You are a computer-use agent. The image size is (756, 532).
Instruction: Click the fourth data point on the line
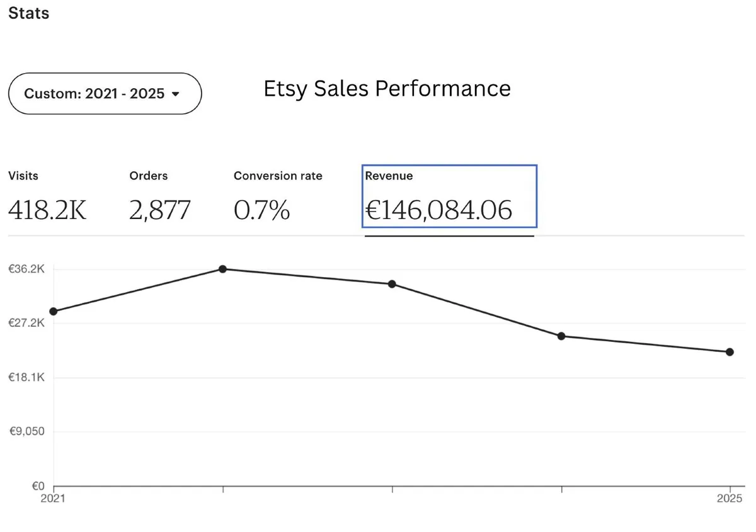(561, 336)
